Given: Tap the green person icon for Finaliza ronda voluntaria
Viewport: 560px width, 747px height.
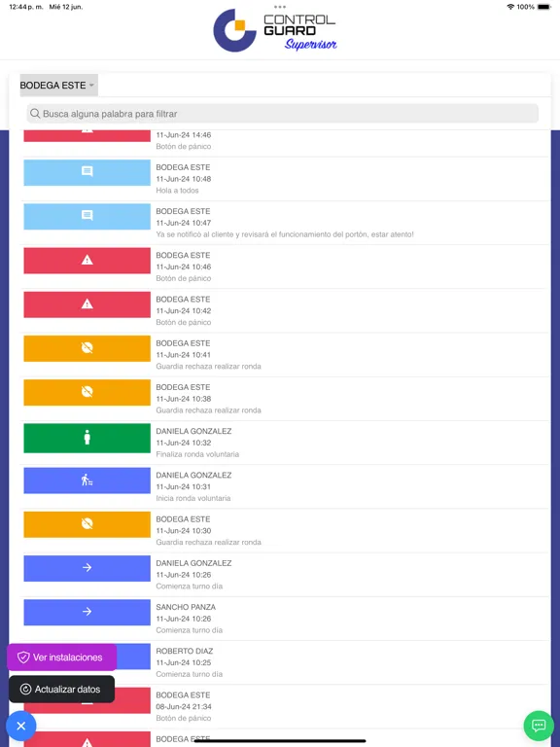Looking at the screenshot, I should 87,437.
